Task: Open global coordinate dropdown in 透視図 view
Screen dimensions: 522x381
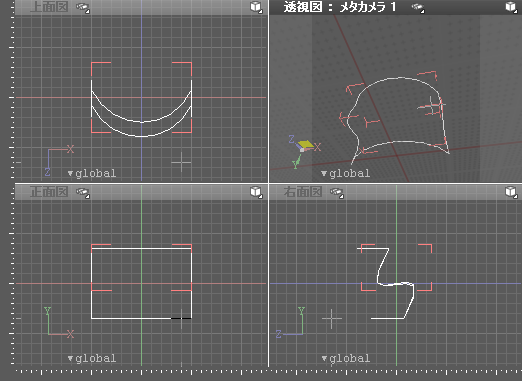Action: [346, 173]
